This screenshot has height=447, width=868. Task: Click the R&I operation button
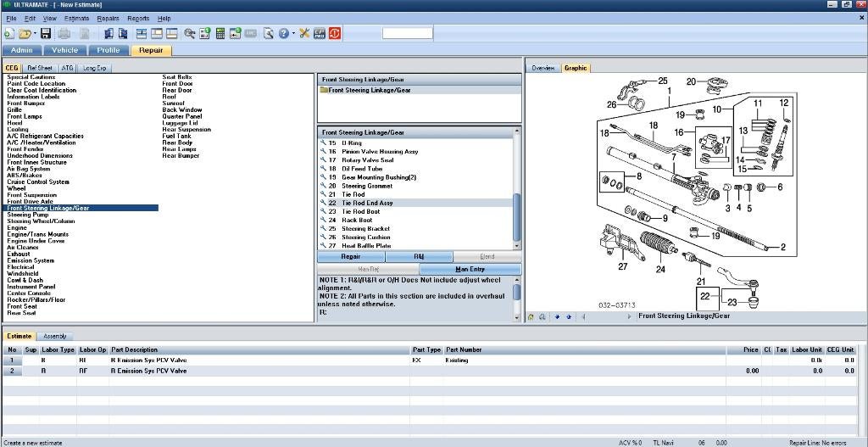click(x=419, y=256)
